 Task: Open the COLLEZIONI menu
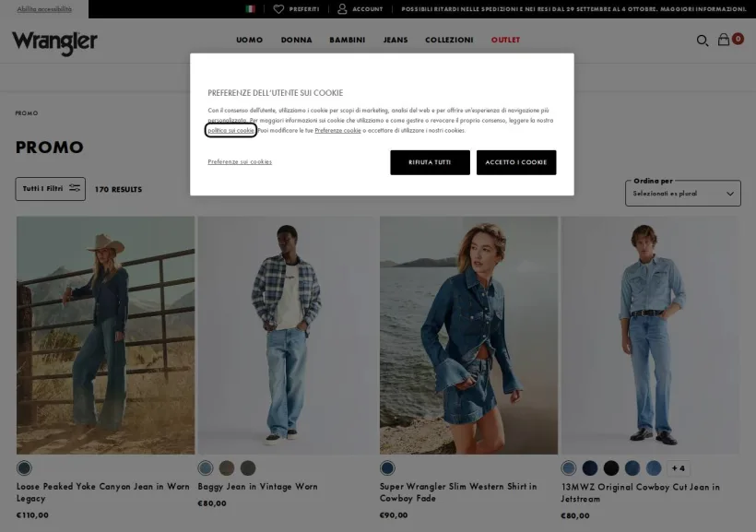[449, 40]
